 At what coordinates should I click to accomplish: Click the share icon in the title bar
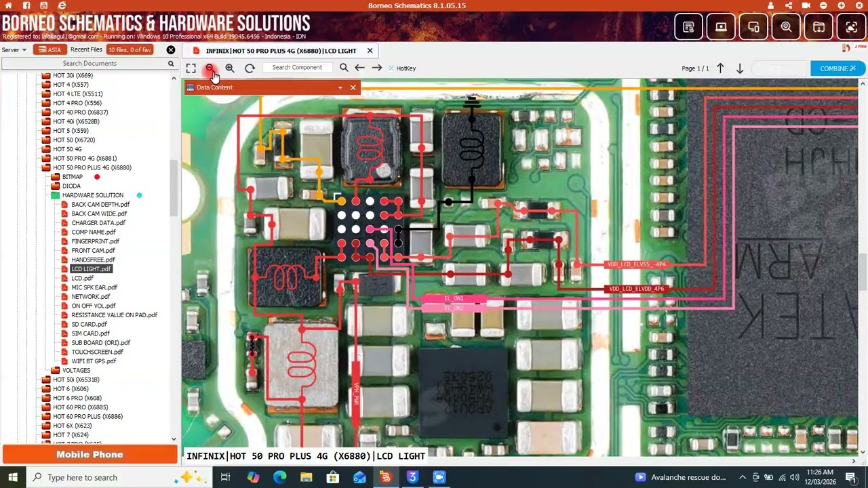coord(789,5)
